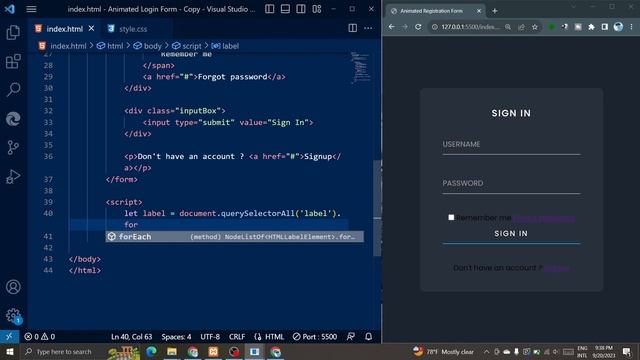Bookmark this page with the star icon

pos(535,27)
